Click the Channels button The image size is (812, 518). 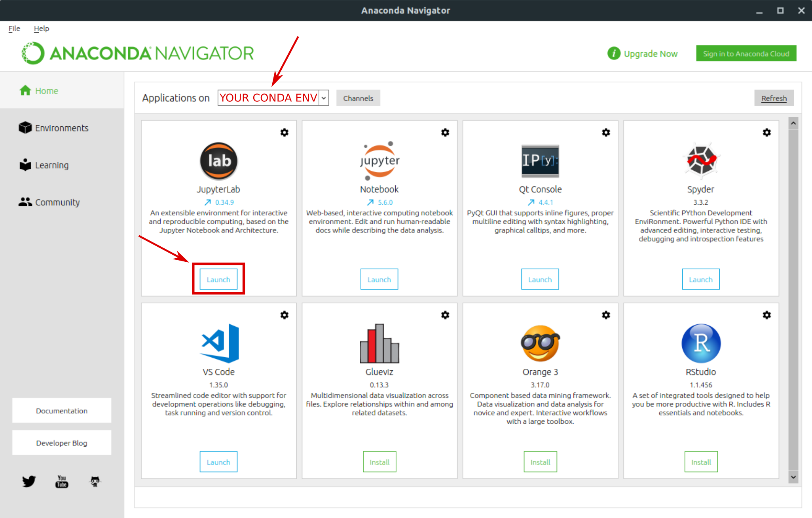(x=358, y=98)
